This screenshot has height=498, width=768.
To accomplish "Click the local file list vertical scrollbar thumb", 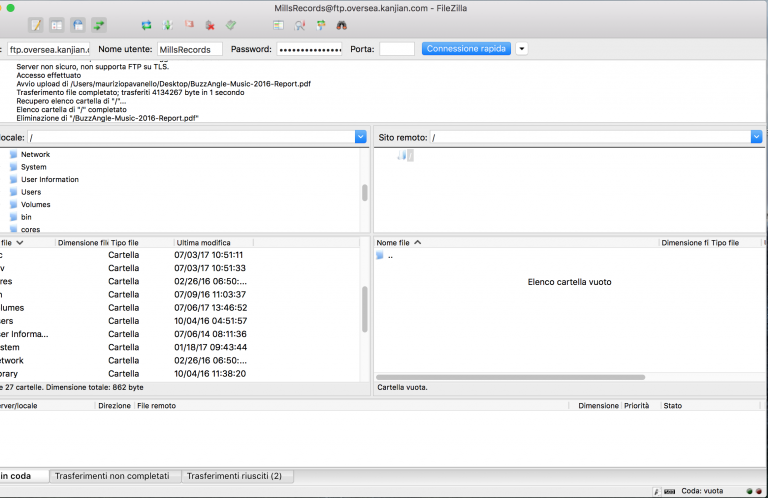I will 364,309.
